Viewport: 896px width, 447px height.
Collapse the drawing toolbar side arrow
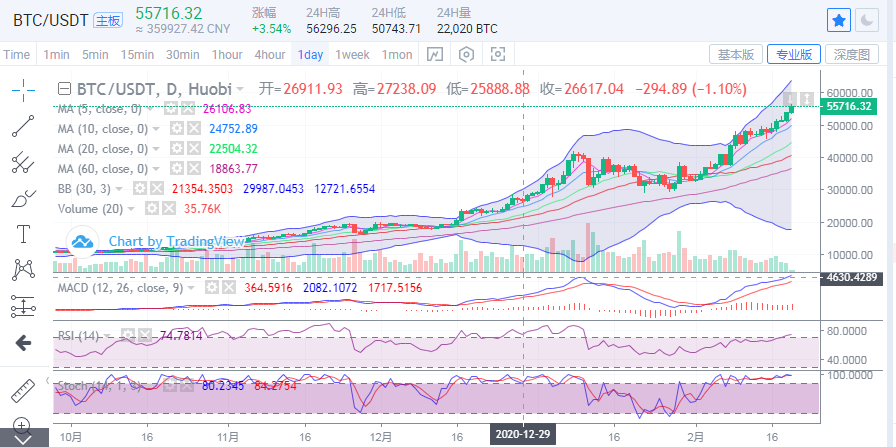click(47, 380)
